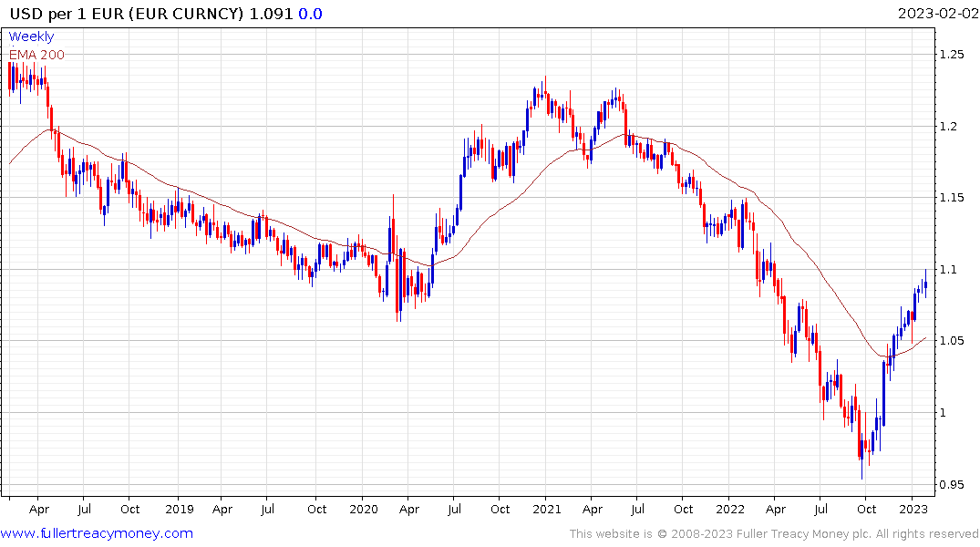Click the price axis label 1
This screenshot has height=547, width=980.
(x=943, y=413)
